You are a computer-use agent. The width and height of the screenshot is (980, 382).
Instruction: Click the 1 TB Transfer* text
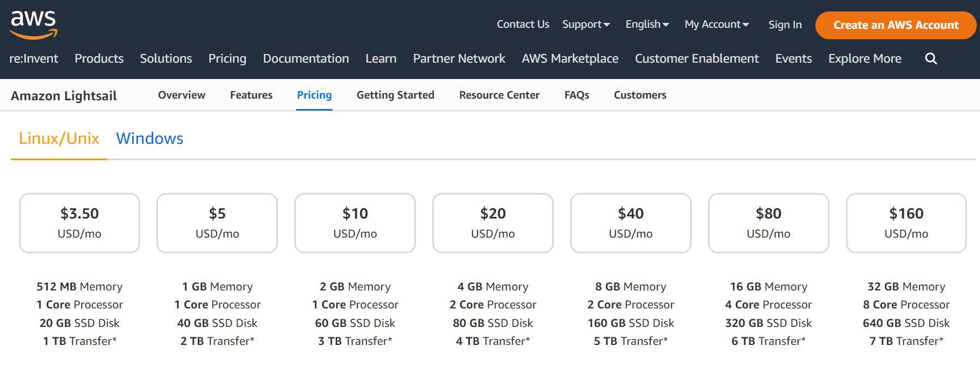80,341
